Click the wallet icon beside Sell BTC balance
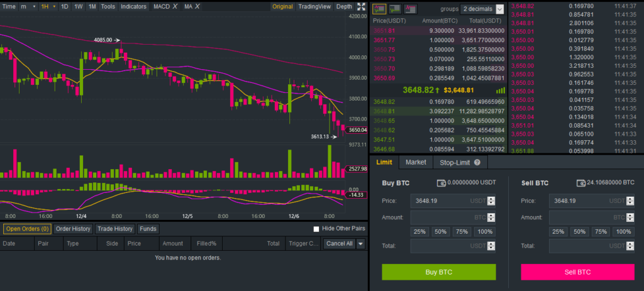644x291 pixels. (580, 183)
